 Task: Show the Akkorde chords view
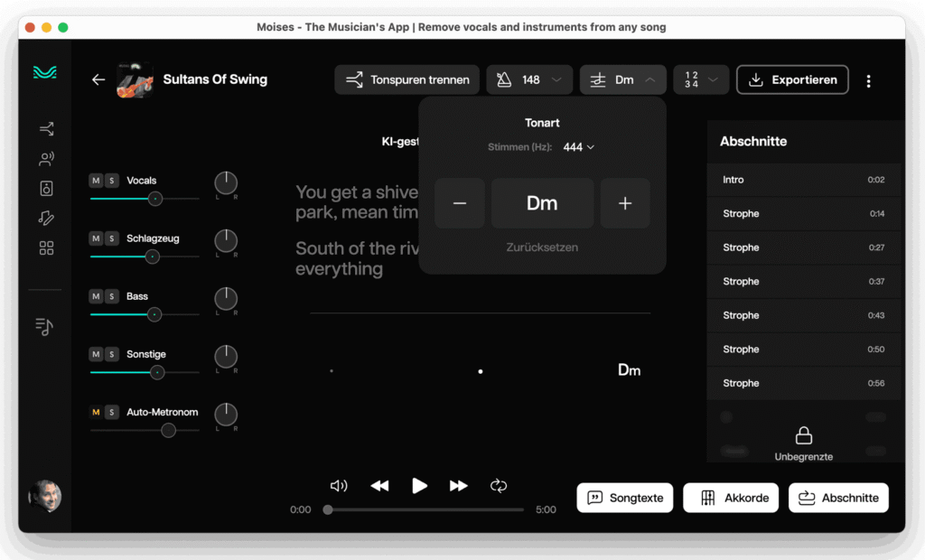click(x=731, y=498)
